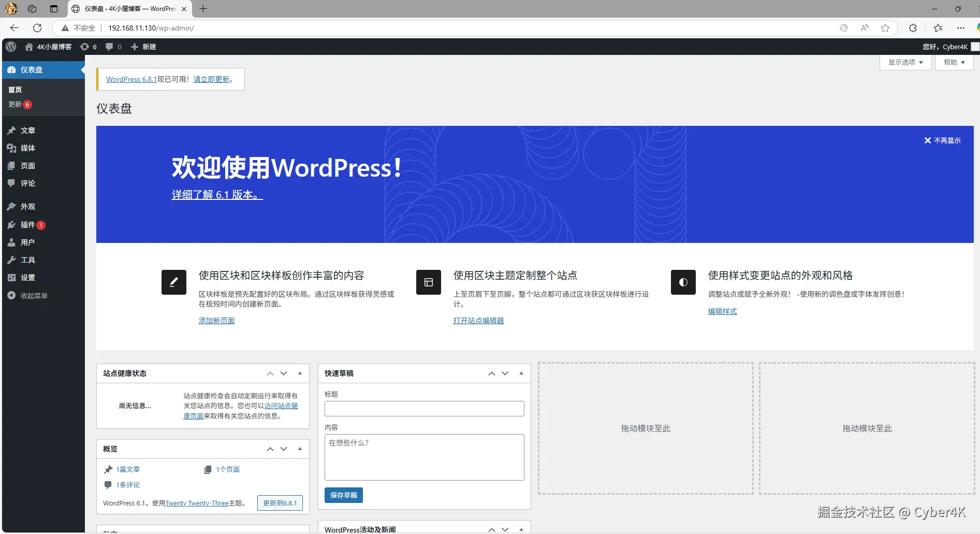Click the WordPress logo in admin bar

click(11, 47)
